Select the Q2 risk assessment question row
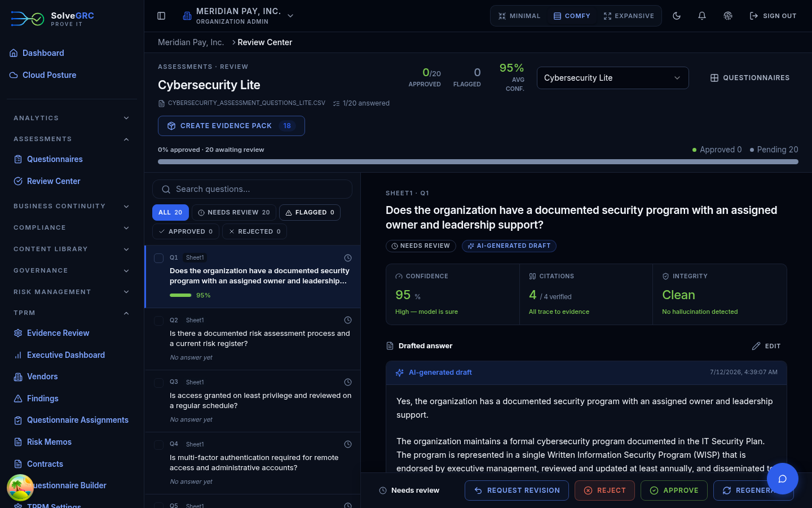Screen dimensions: 812x508 pos(253,339)
